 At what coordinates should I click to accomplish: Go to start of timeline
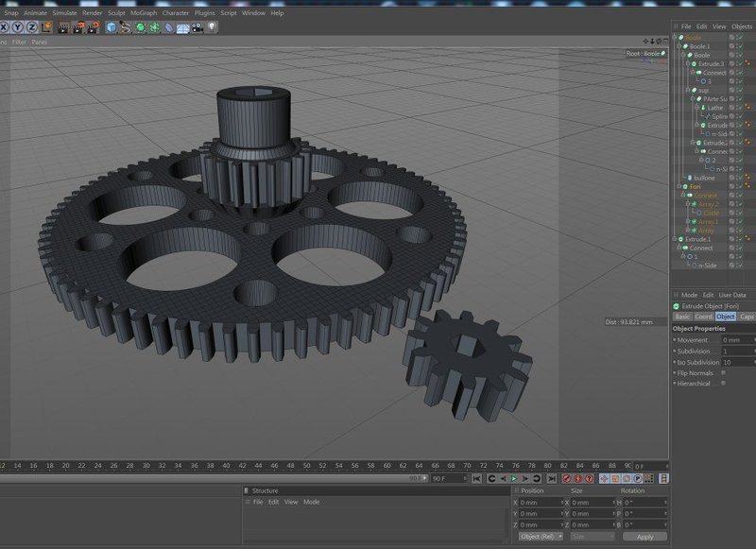(x=476, y=479)
